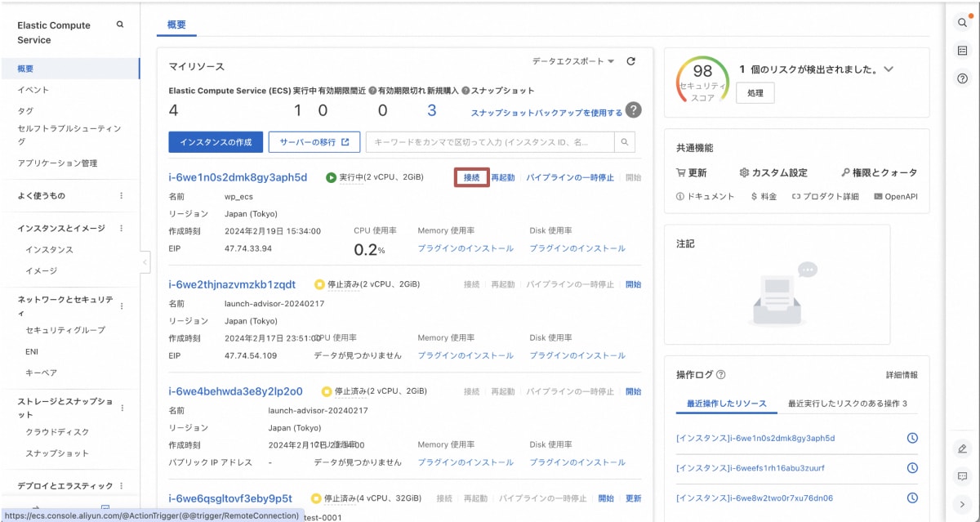Click the 処理 button under security score

pyautogui.click(x=755, y=92)
